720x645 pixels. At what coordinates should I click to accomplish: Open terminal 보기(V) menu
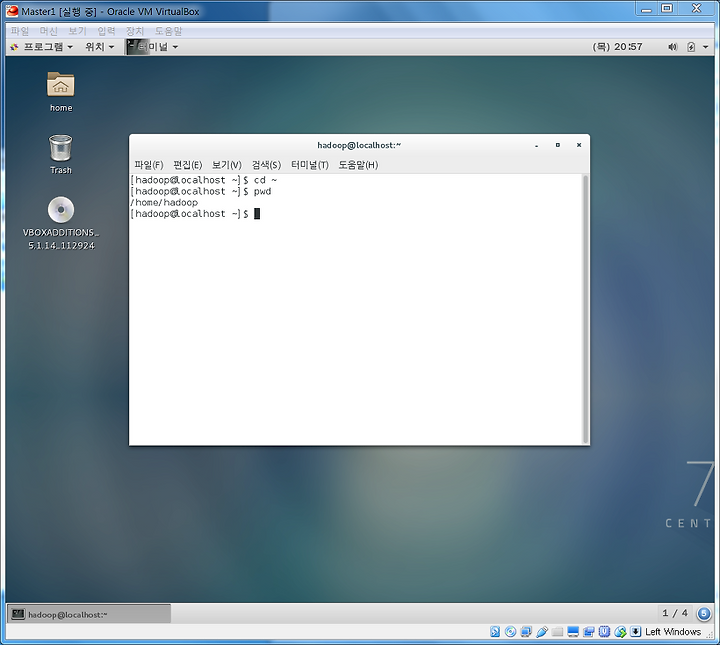click(x=226, y=165)
